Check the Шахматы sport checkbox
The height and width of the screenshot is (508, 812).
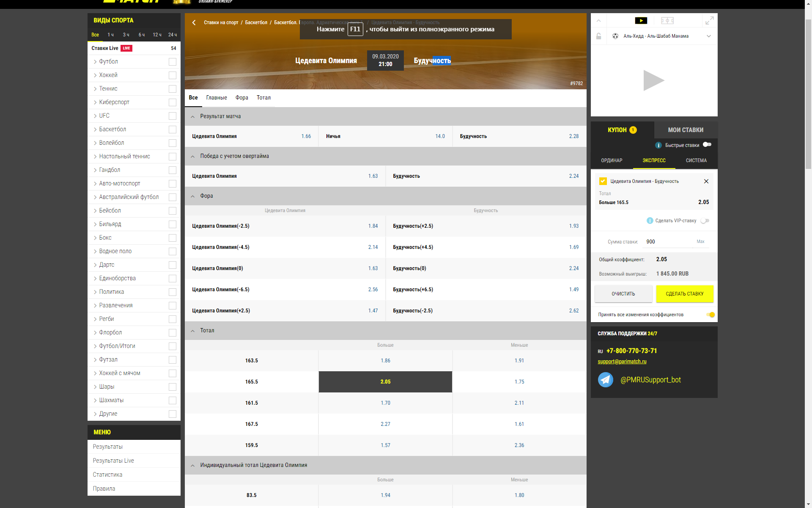(x=173, y=400)
